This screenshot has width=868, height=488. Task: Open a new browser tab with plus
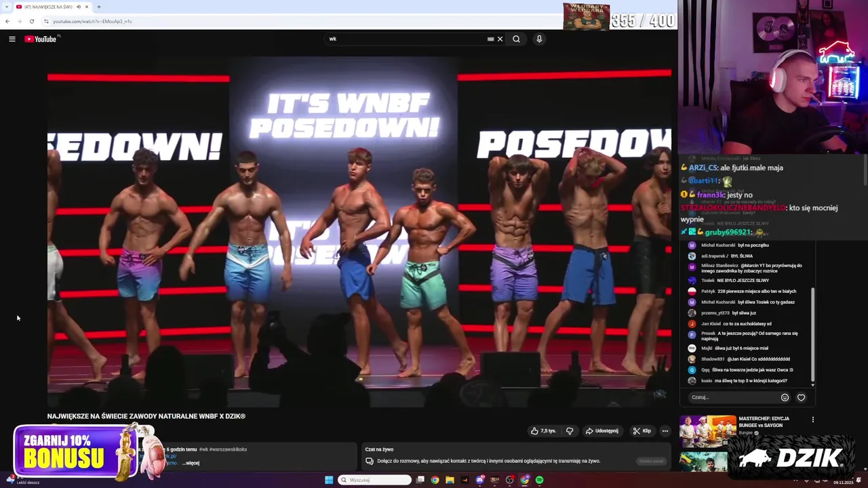pyautogui.click(x=99, y=7)
